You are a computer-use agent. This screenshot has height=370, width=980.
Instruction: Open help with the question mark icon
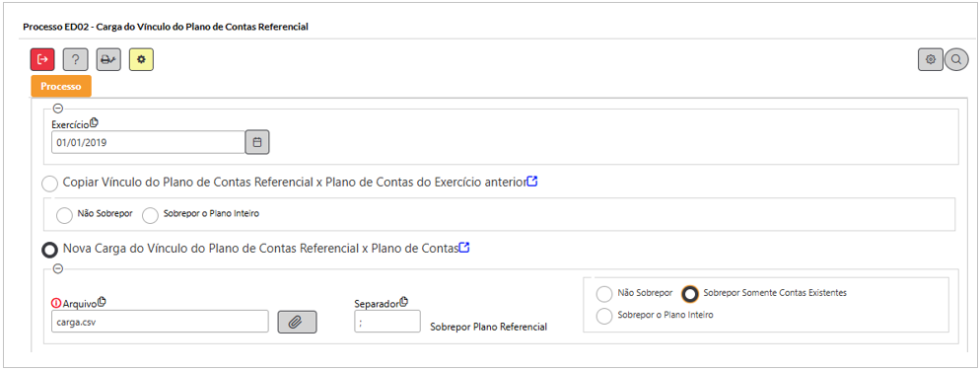click(x=76, y=59)
